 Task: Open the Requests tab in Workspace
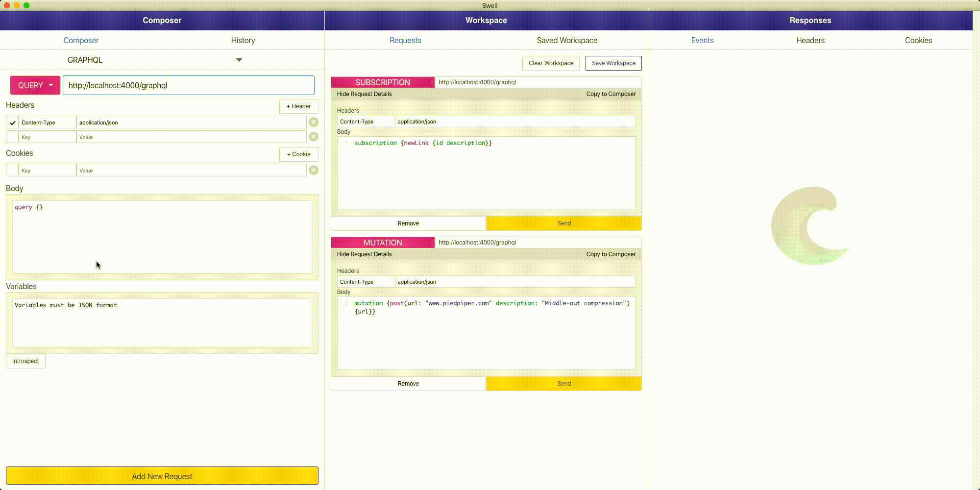click(x=405, y=40)
